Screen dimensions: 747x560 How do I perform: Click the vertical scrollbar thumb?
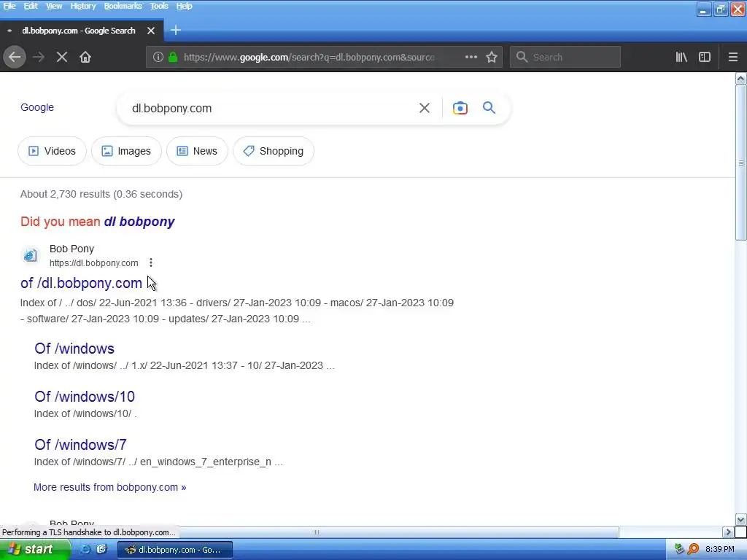pos(741,163)
